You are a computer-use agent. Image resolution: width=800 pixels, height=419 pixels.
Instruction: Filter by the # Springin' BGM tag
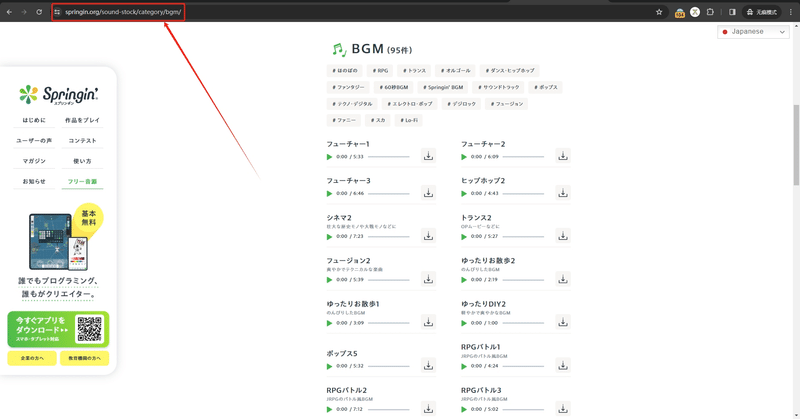pos(443,87)
